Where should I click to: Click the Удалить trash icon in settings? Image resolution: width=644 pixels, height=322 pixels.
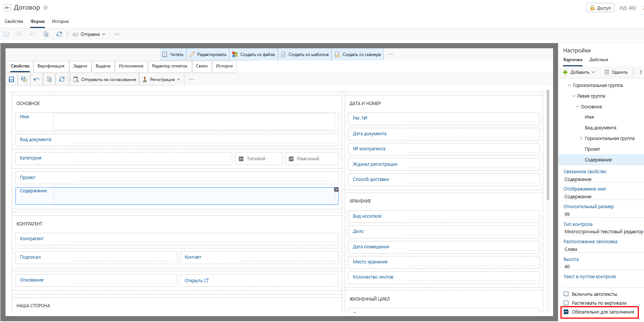(607, 72)
